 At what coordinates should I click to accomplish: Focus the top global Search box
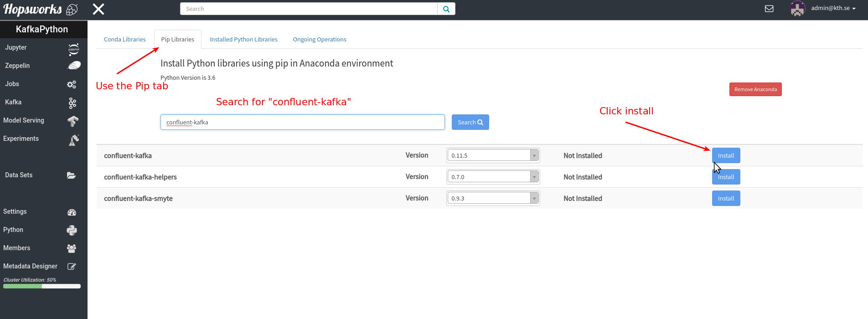[309, 9]
